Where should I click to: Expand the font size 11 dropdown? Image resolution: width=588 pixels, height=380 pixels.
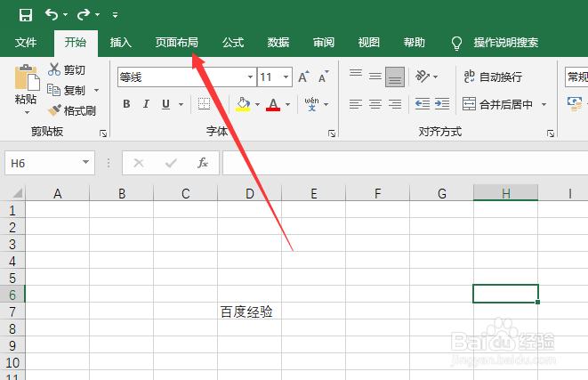[286, 77]
